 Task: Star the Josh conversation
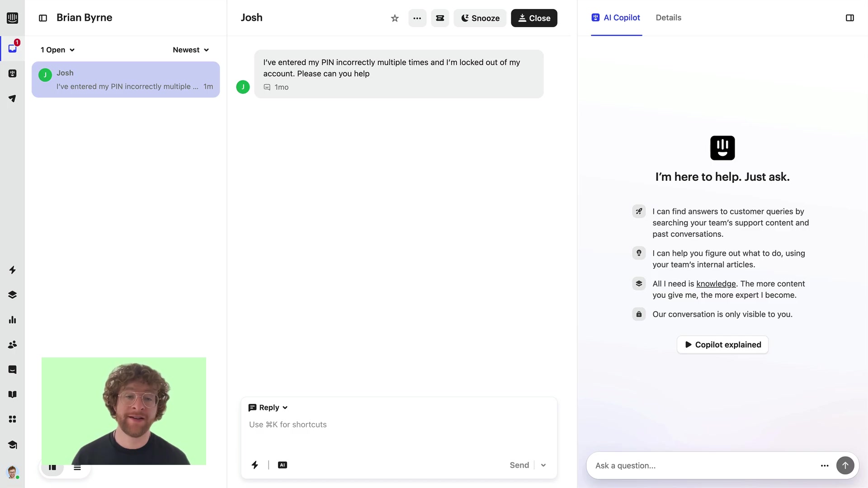pyautogui.click(x=395, y=18)
